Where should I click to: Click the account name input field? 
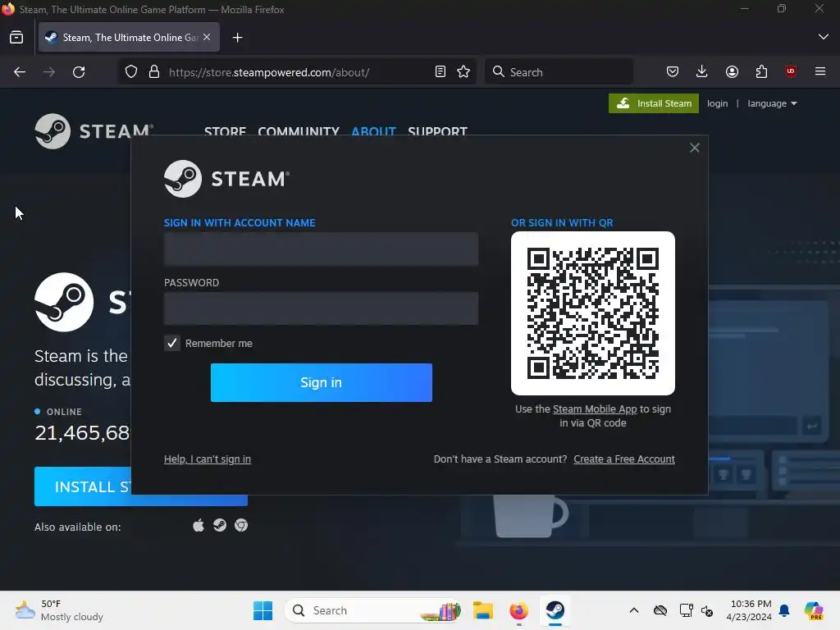pyautogui.click(x=321, y=249)
